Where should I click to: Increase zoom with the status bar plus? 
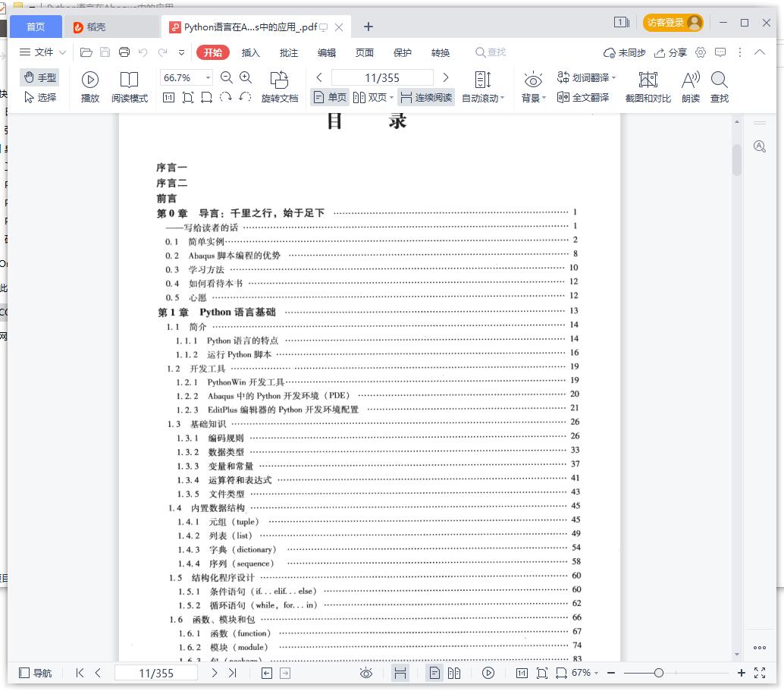741,673
